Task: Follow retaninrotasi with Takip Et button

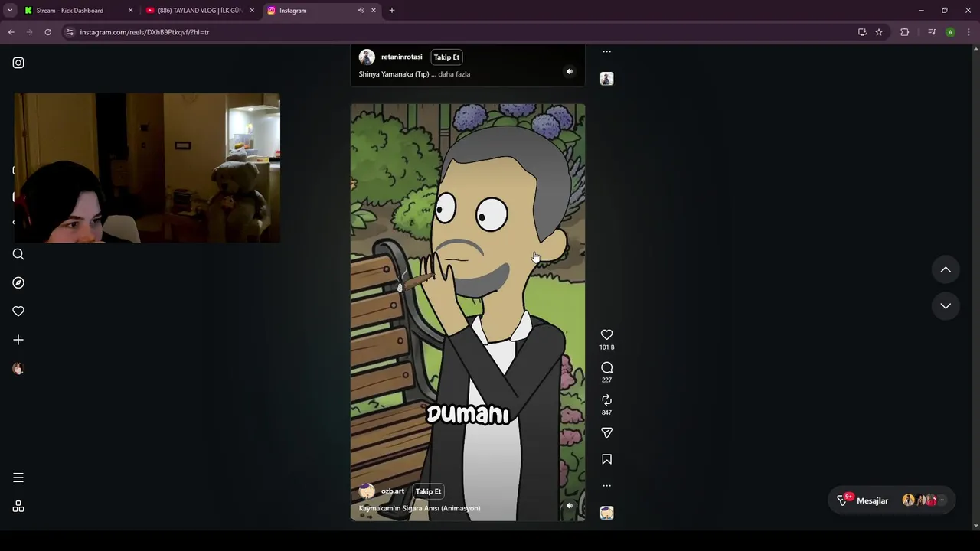Action: coord(446,57)
